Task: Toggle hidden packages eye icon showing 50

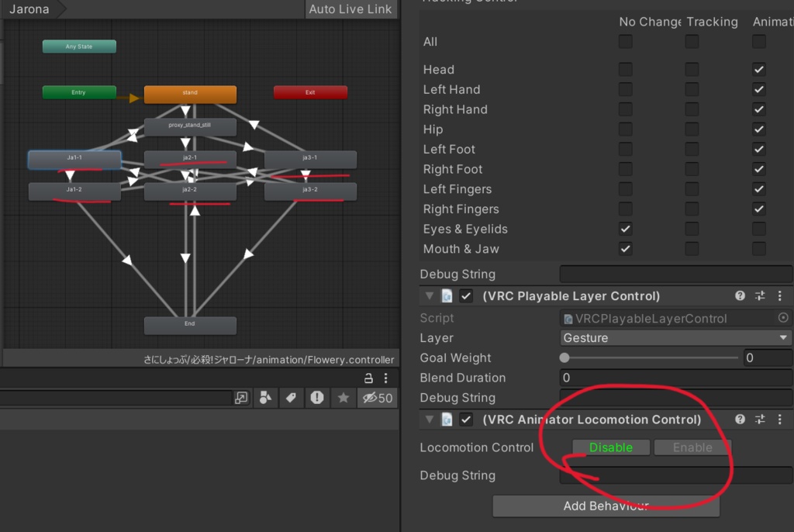Action: click(x=378, y=398)
